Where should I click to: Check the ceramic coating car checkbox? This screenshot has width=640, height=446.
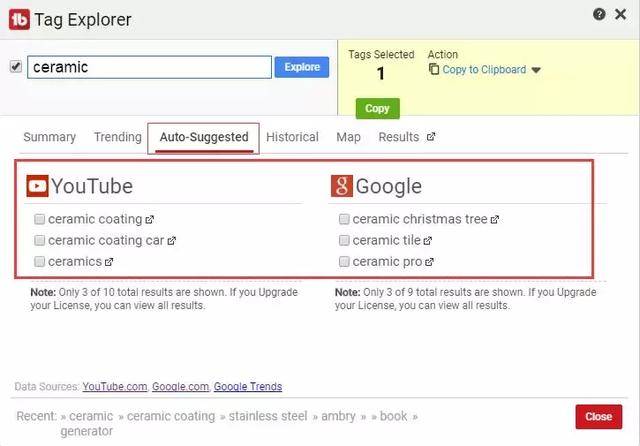point(39,240)
